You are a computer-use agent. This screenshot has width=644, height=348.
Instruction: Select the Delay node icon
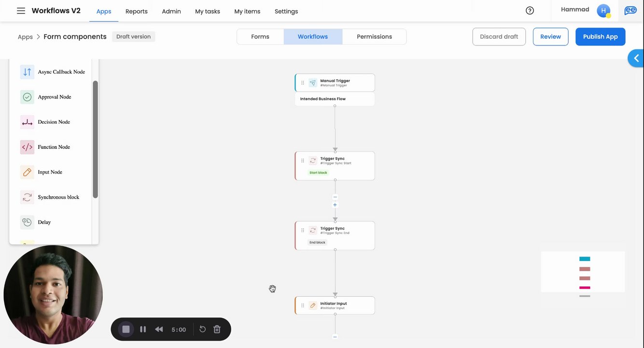27,222
